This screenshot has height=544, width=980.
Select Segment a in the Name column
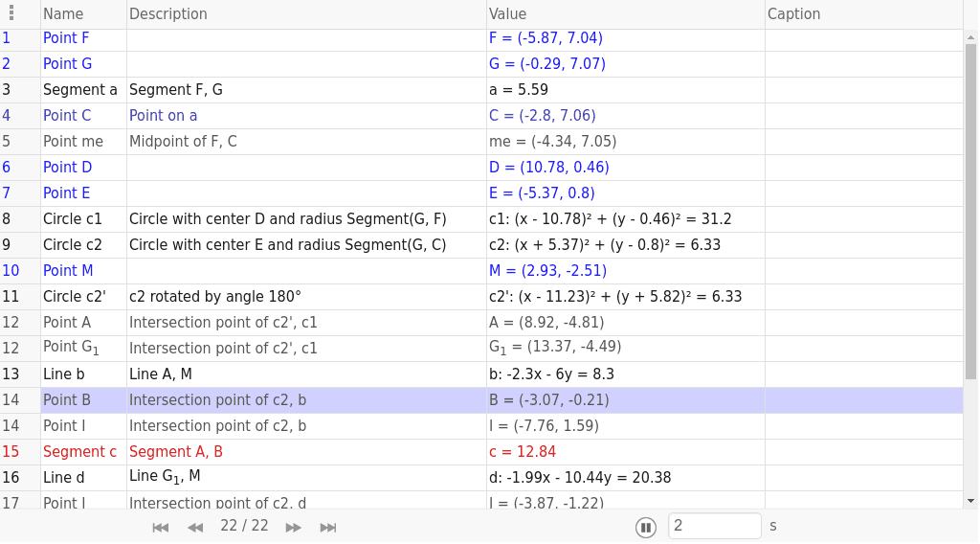(80, 89)
